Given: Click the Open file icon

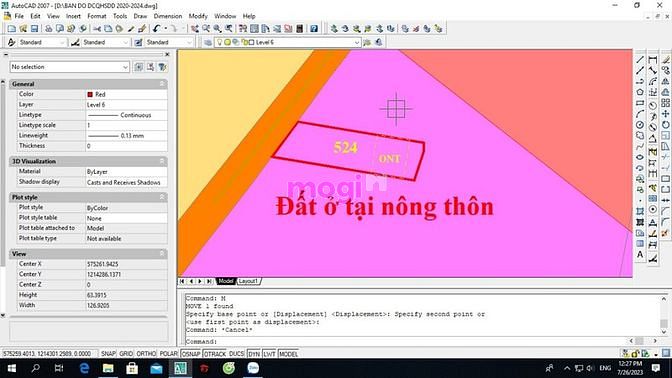Looking at the screenshot, I should (x=23, y=29).
